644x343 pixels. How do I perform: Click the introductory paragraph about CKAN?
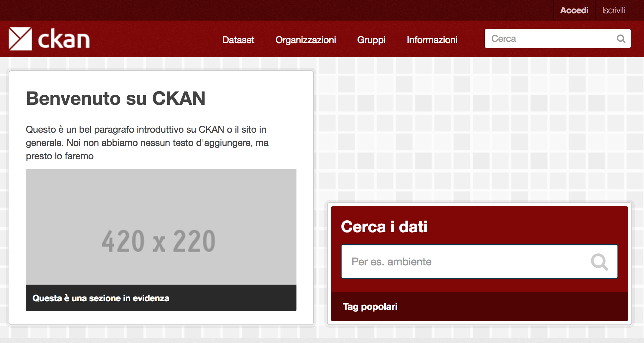coord(147,143)
